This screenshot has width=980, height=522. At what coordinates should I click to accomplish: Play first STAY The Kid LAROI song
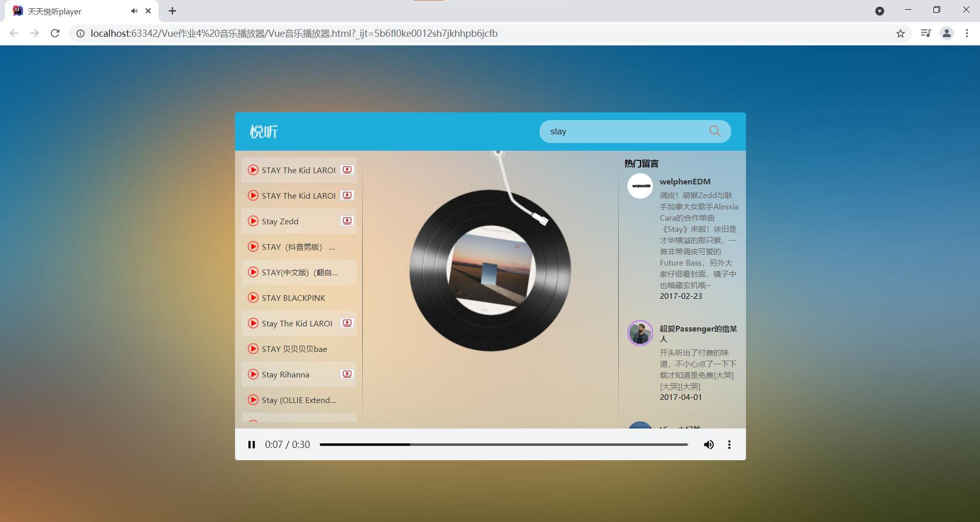tap(253, 170)
